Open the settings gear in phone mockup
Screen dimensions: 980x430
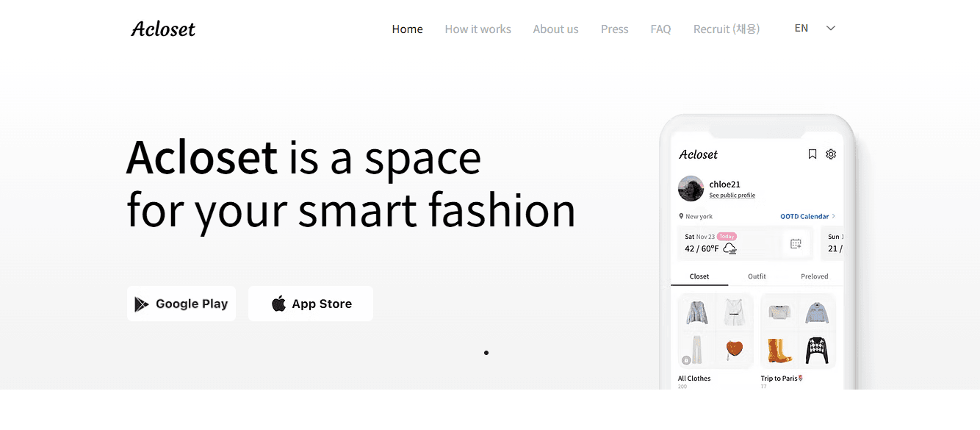[x=831, y=154]
